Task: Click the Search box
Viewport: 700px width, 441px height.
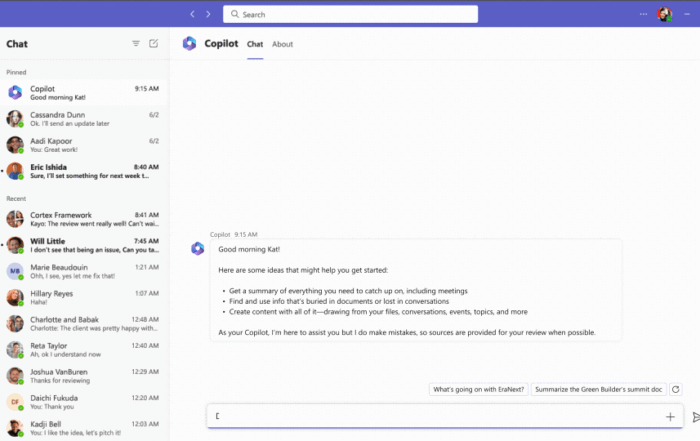Action: click(x=350, y=14)
